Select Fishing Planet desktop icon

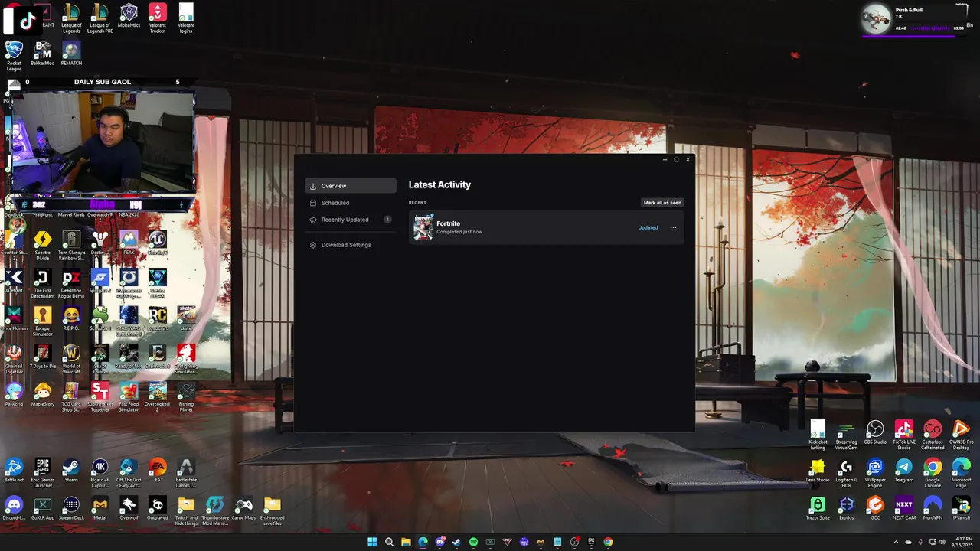point(186,396)
